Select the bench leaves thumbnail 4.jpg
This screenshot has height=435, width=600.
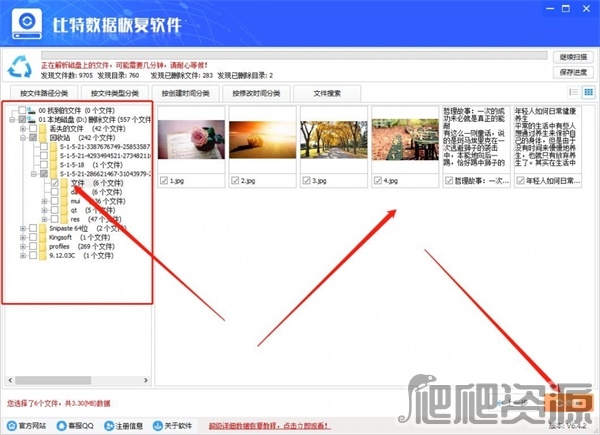[405, 140]
